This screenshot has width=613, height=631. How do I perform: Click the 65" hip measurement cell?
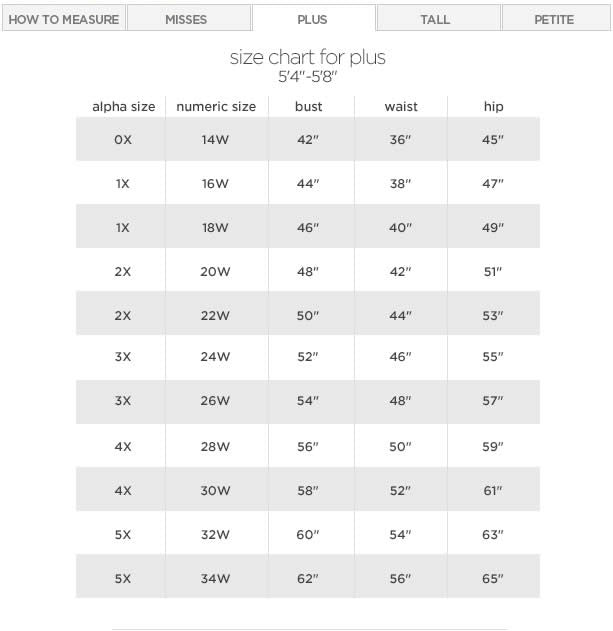coord(493,579)
